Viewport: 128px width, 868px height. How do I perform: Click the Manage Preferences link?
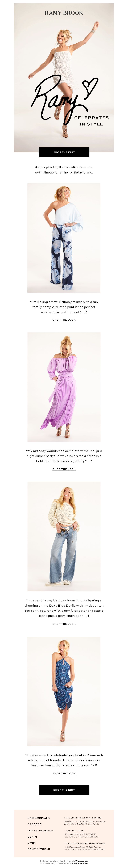pyautogui.click(x=79, y=863)
